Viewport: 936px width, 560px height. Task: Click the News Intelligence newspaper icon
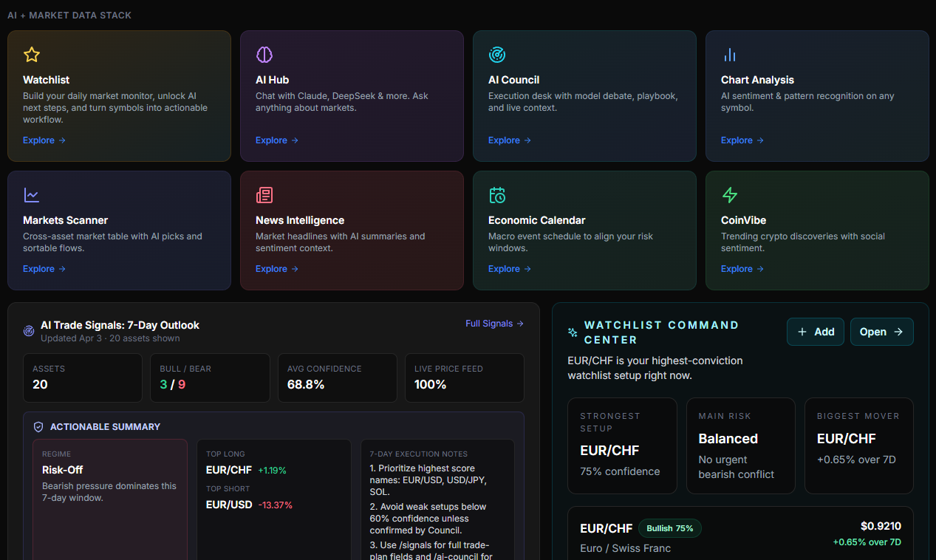click(264, 195)
